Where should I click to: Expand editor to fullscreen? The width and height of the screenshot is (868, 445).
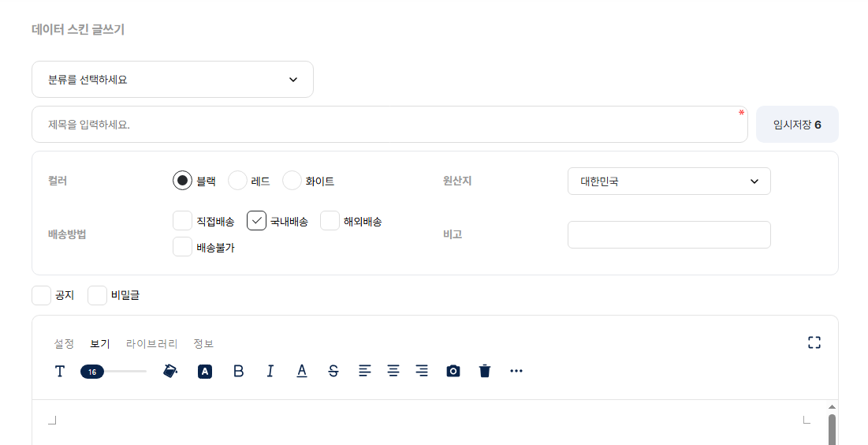pyautogui.click(x=814, y=342)
